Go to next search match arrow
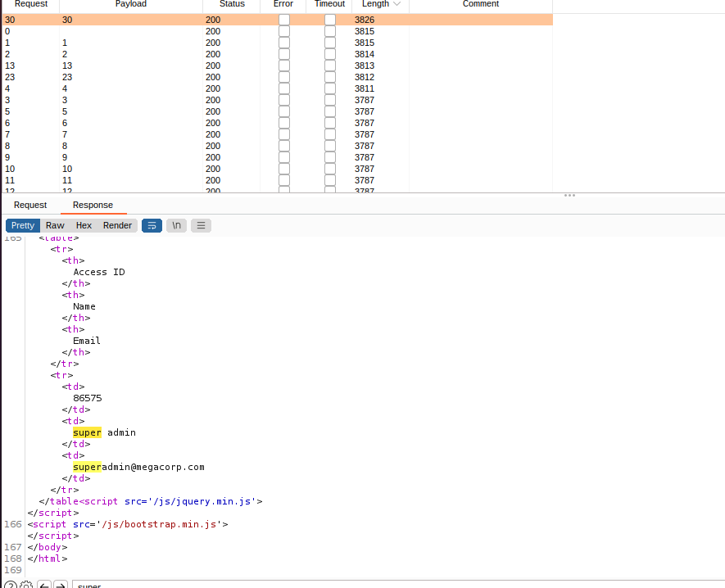The width and height of the screenshot is (725, 588). [x=61, y=586]
